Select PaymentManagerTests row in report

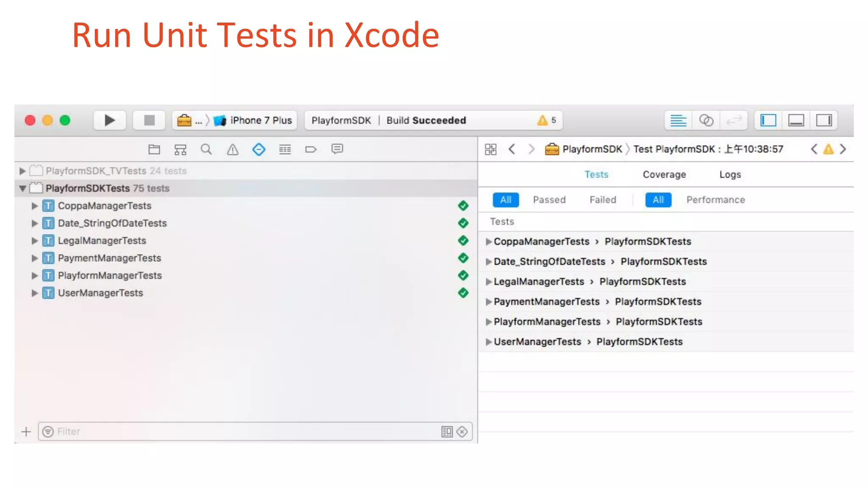pos(666,302)
